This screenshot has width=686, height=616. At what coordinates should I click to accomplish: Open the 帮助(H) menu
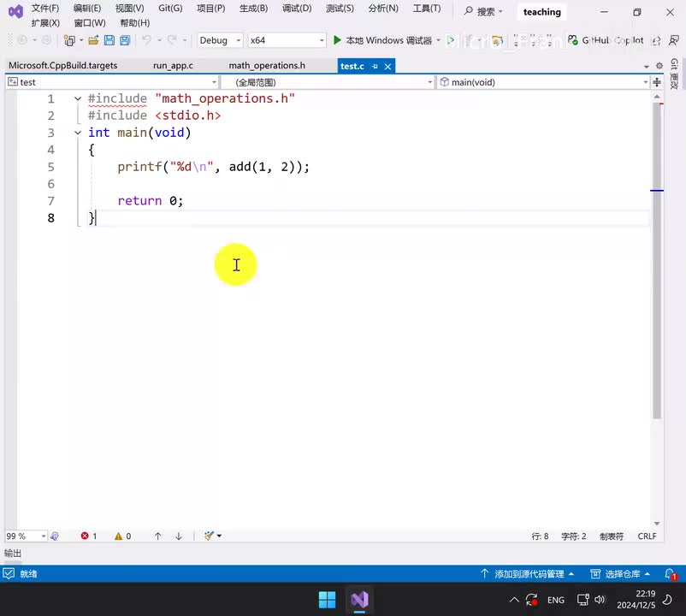tap(135, 23)
